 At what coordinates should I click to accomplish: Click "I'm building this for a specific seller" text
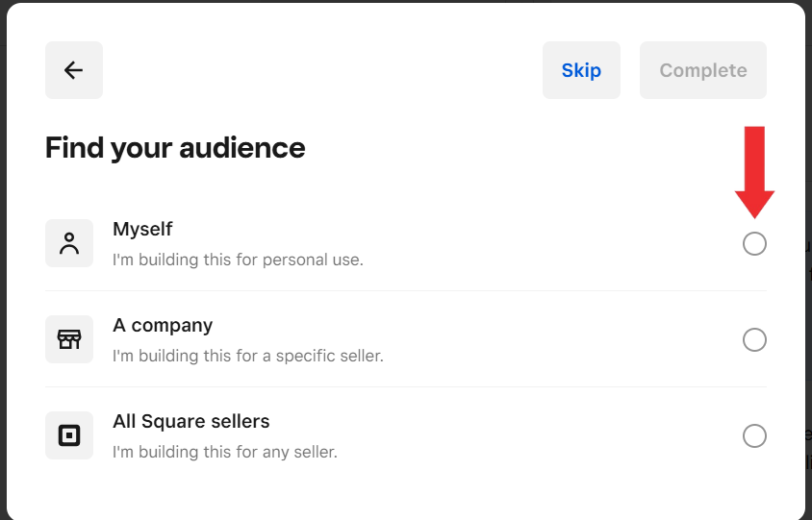pyautogui.click(x=247, y=356)
